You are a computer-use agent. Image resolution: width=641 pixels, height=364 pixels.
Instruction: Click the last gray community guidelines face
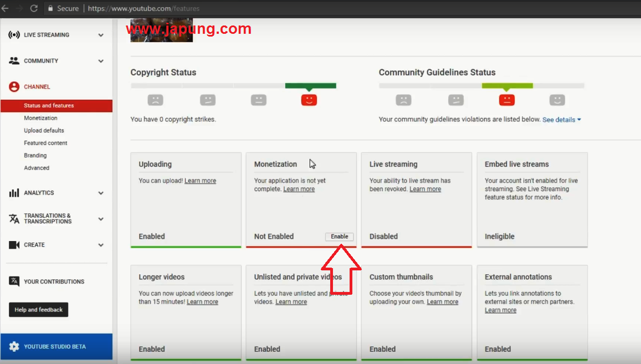tap(557, 100)
